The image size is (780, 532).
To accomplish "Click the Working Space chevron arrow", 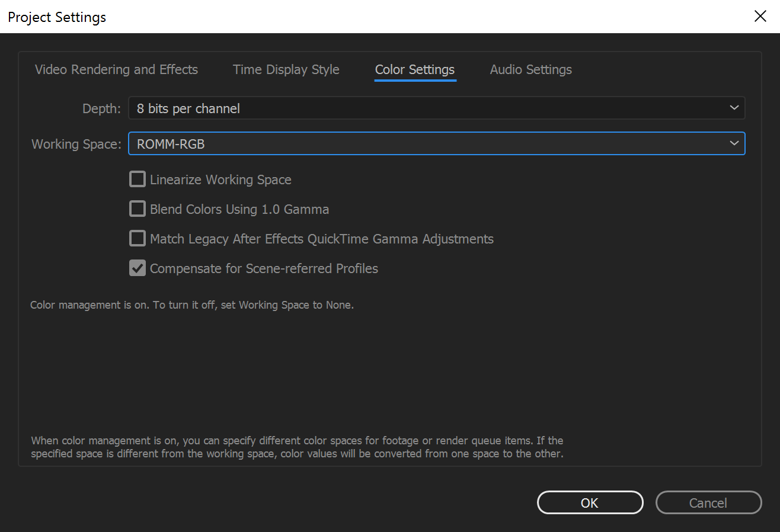I will point(734,143).
